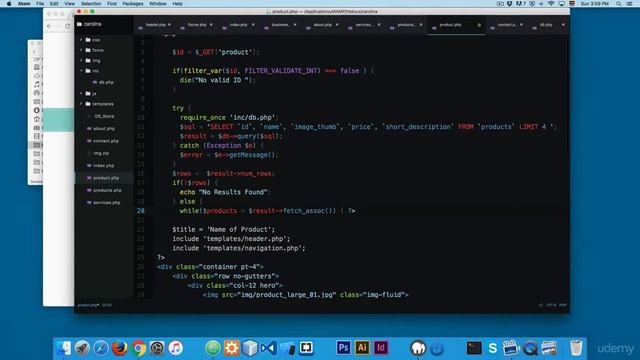Open the green round app in Dock
640x360 pixels.
[213, 348]
